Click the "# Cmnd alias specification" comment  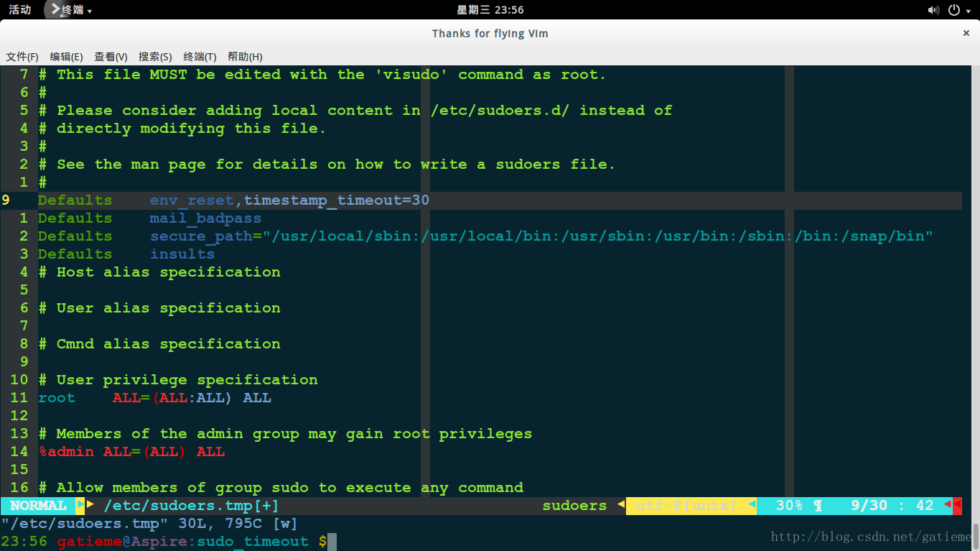[159, 344]
